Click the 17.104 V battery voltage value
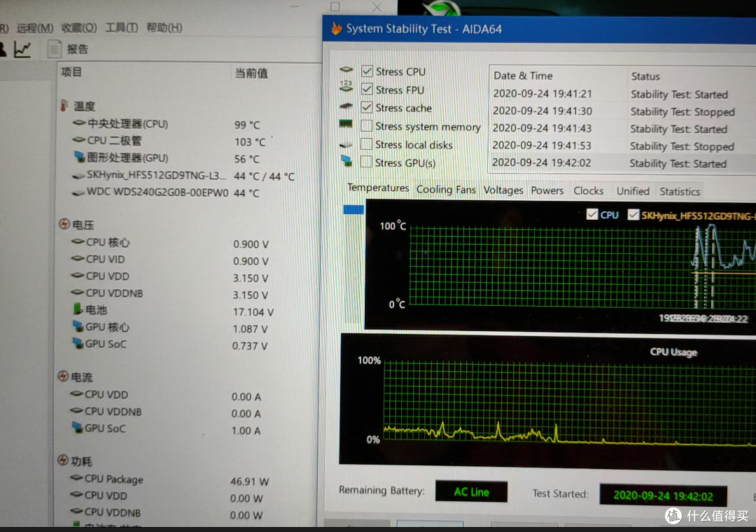756x532 pixels. [253, 312]
